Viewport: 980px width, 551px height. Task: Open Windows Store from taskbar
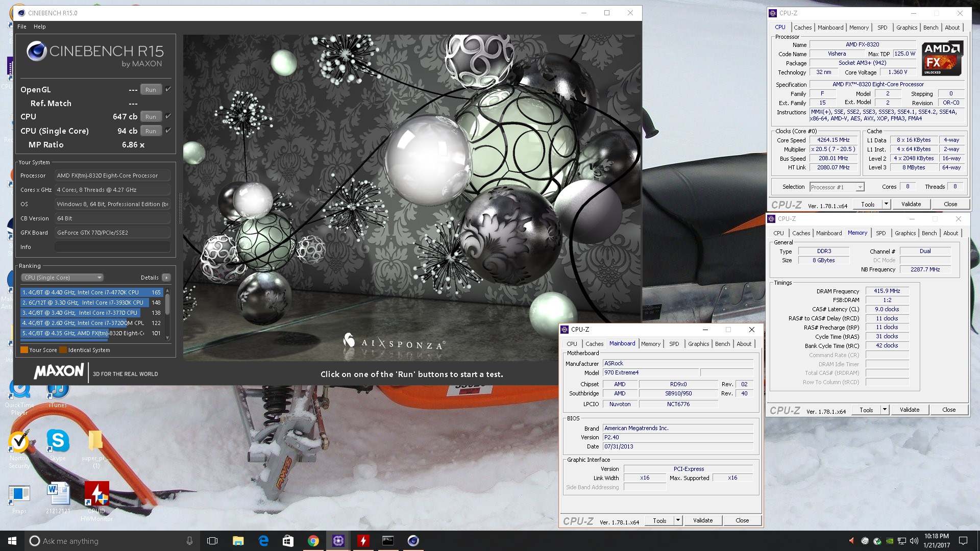[x=288, y=541]
